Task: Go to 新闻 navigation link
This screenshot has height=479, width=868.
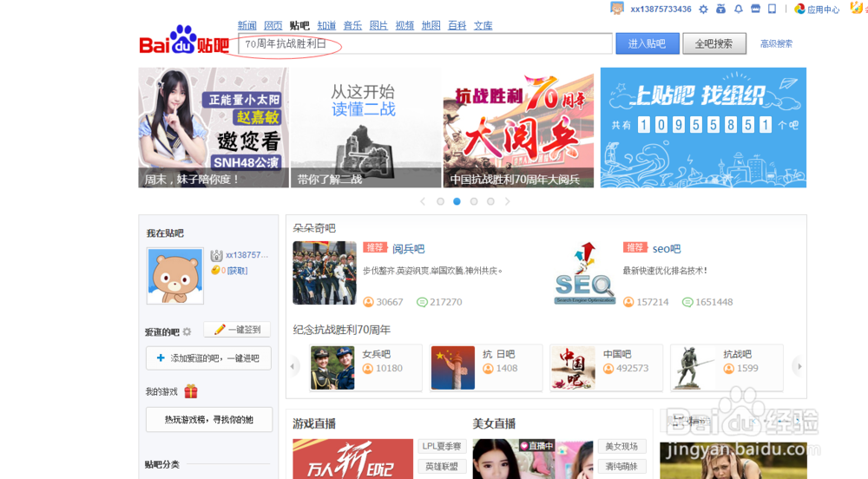Action: tap(247, 25)
